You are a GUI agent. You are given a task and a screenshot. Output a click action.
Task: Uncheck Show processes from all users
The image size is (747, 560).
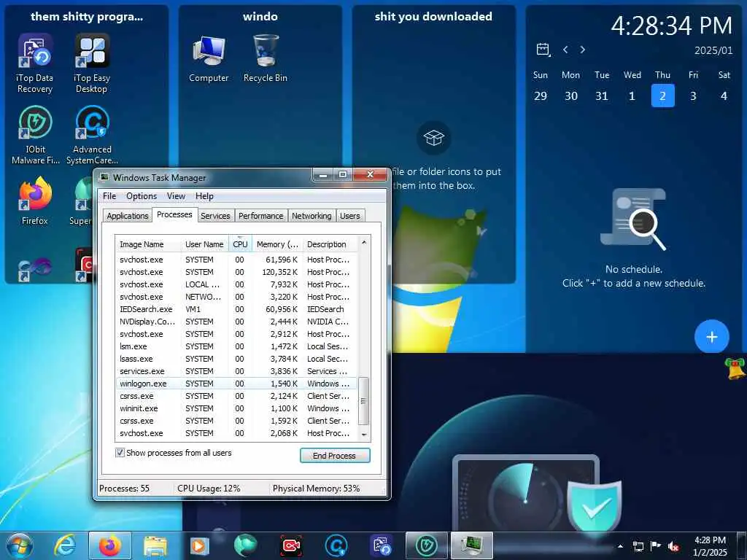[x=120, y=453]
